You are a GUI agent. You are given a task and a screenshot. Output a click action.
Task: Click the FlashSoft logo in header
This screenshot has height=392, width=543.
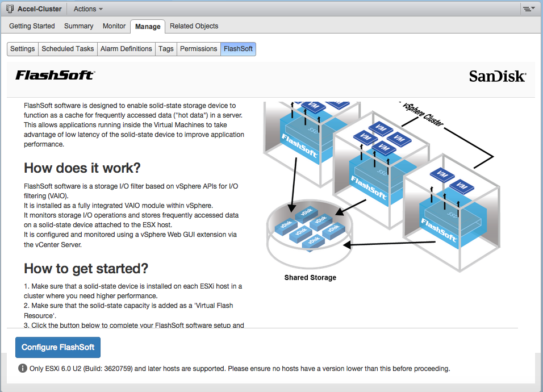click(x=55, y=75)
